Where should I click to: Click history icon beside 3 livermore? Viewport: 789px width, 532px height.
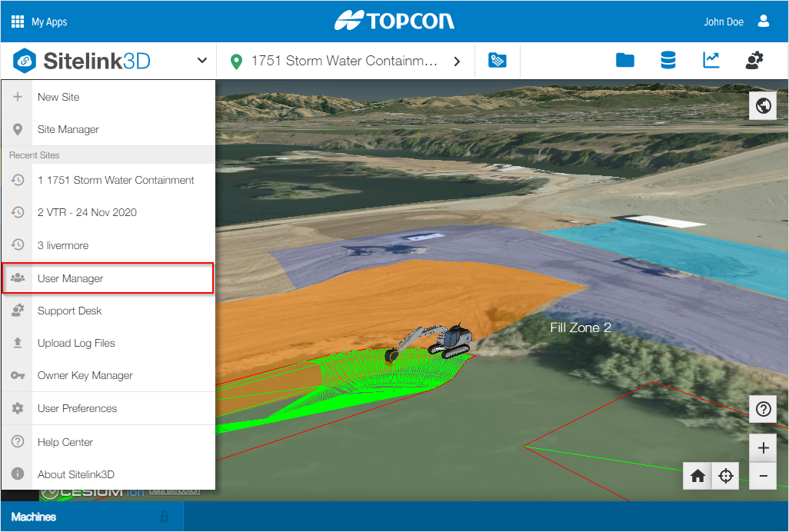(18, 245)
